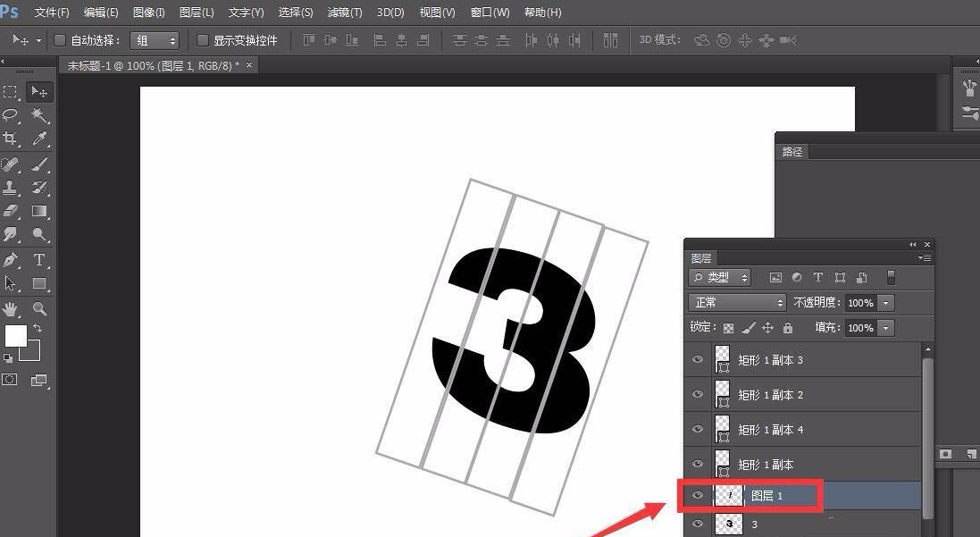Toggle visibility of layer 3

(698, 524)
